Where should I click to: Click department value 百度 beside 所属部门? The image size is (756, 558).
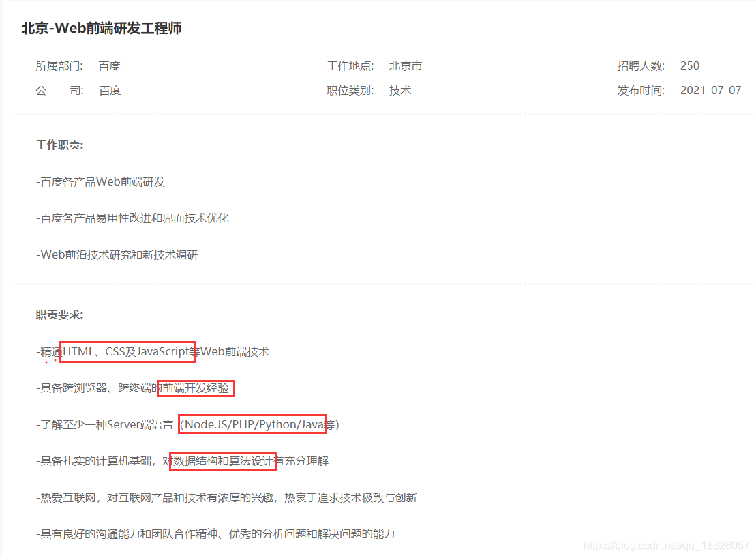(110, 66)
